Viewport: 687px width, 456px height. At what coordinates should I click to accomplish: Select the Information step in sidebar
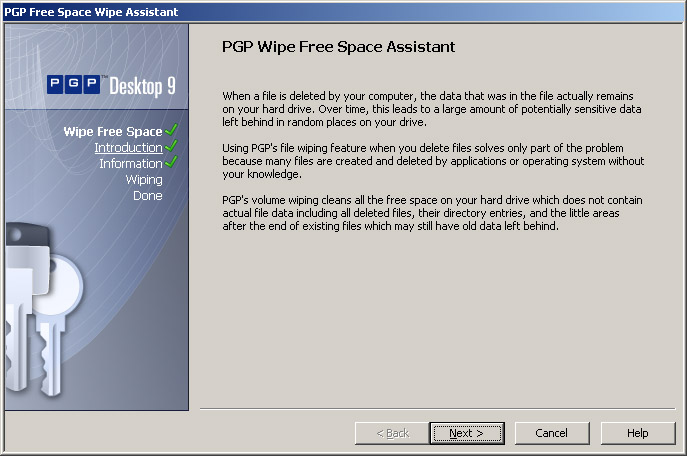coord(131,163)
